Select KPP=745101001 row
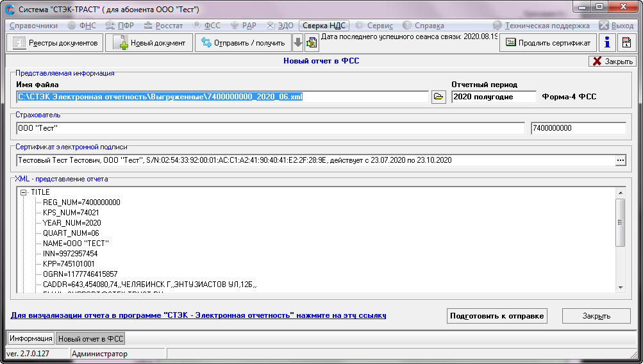643x364 pixels. [x=69, y=264]
